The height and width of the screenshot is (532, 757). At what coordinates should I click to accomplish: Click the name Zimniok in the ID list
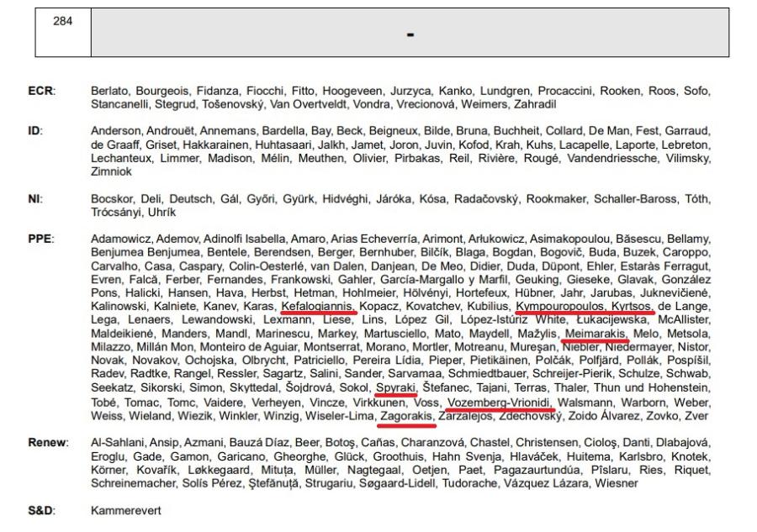coord(111,171)
